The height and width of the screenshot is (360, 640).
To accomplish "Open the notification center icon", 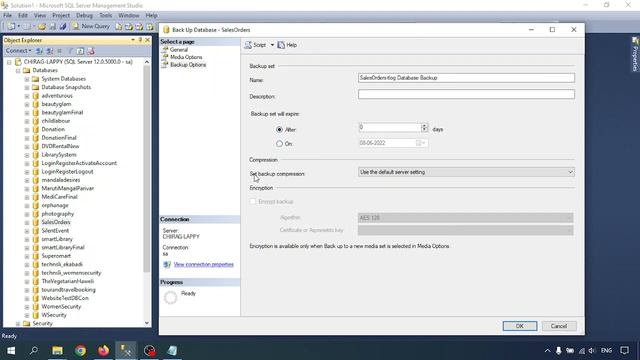I will click(x=624, y=351).
